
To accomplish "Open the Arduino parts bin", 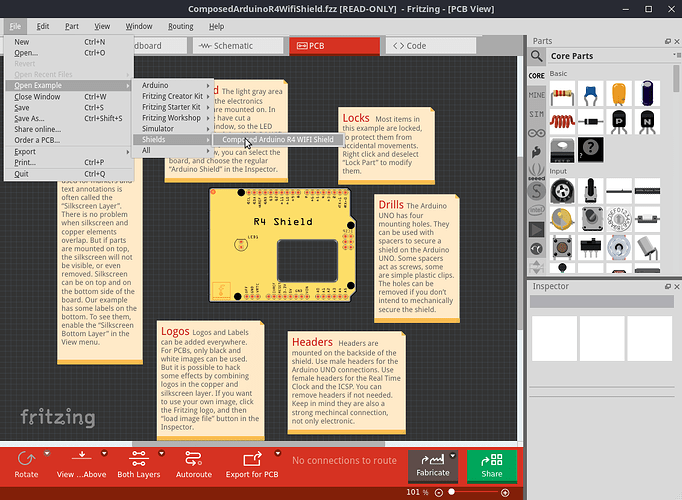I will pos(537,133).
